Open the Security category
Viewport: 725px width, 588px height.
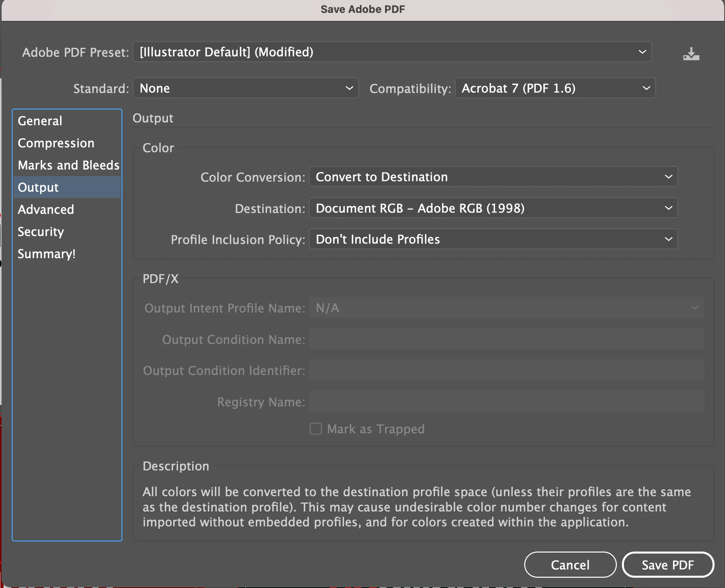pyautogui.click(x=67, y=232)
